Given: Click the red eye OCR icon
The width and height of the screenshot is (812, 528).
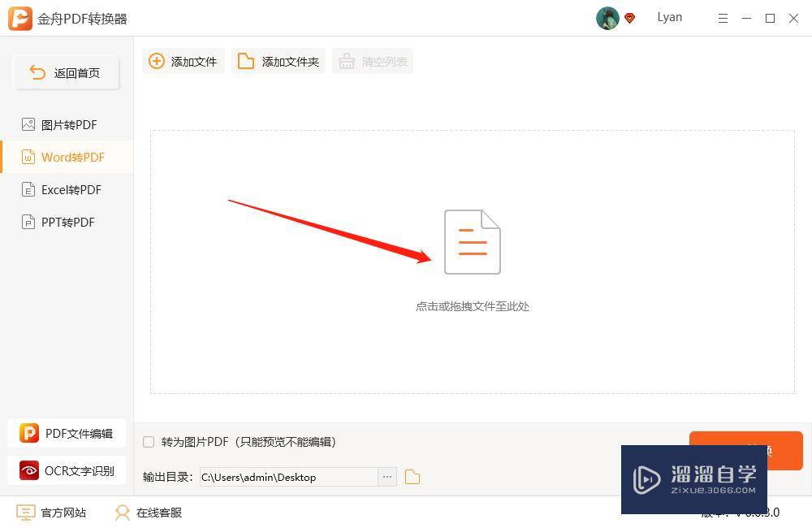Looking at the screenshot, I should pyautogui.click(x=29, y=470).
